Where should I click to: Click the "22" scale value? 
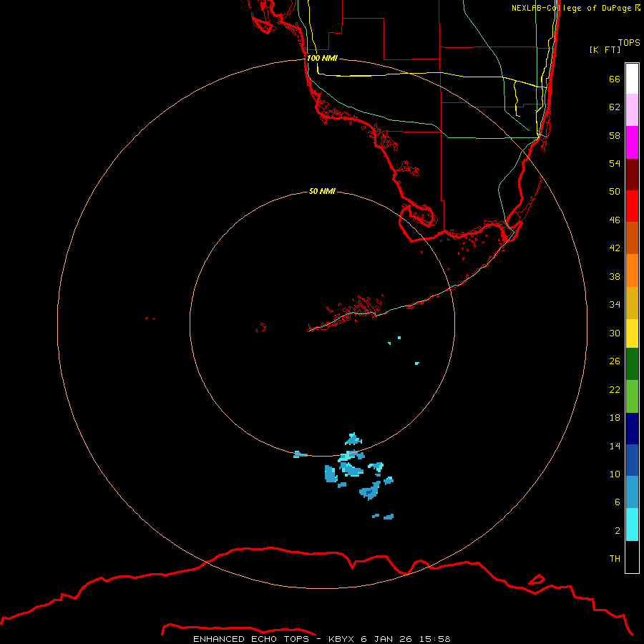[615, 389]
